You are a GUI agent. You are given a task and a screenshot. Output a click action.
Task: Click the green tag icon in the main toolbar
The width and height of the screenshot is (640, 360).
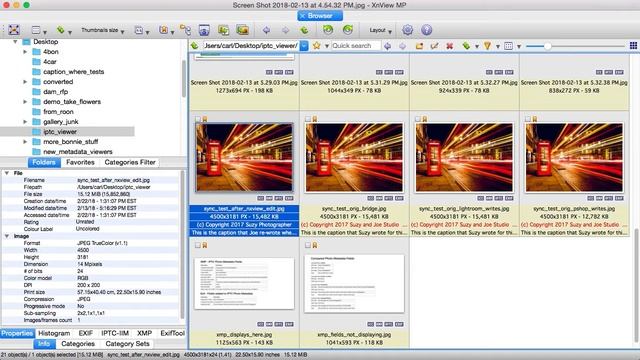[61, 30]
